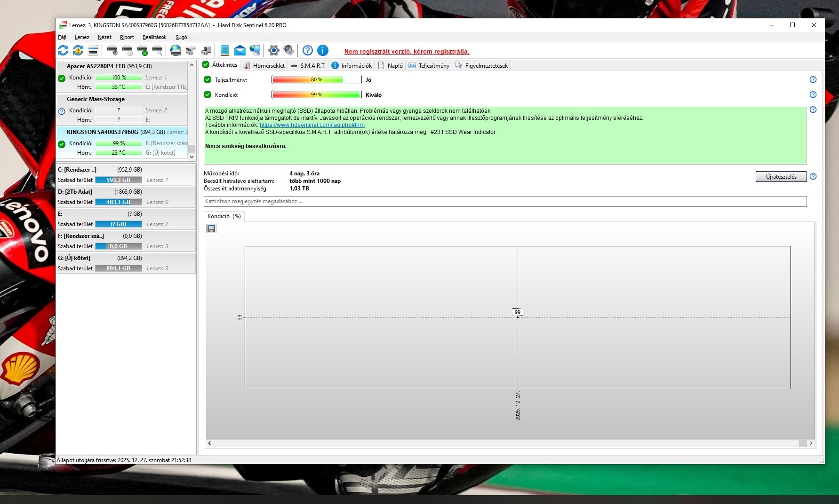Open settings with the gear icon

[x=274, y=50]
